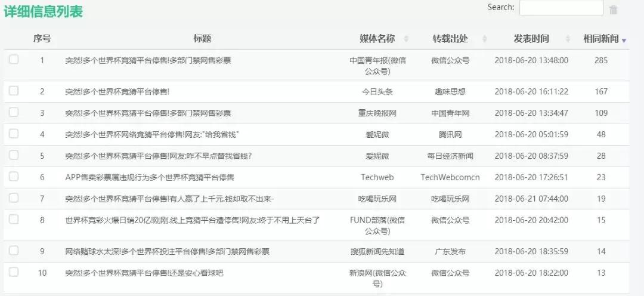644x296 pixels.
Task: Click same-news count 285
Action: point(601,60)
